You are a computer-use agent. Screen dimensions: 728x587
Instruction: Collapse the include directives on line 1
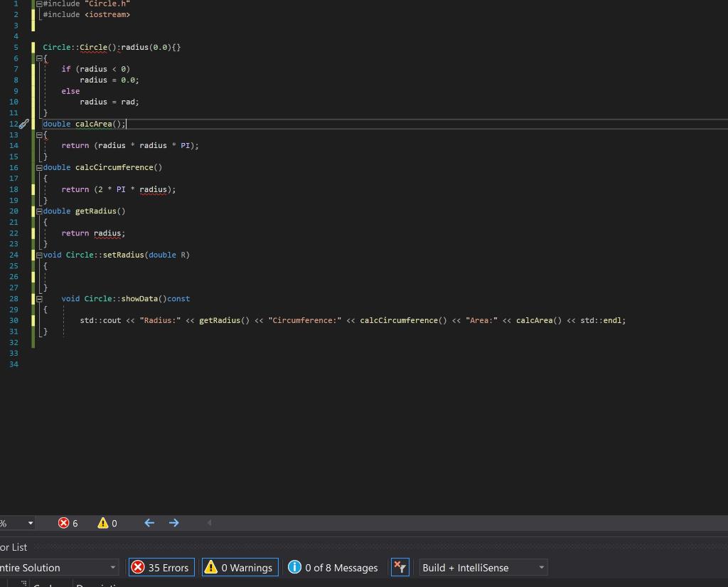[x=38, y=4]
